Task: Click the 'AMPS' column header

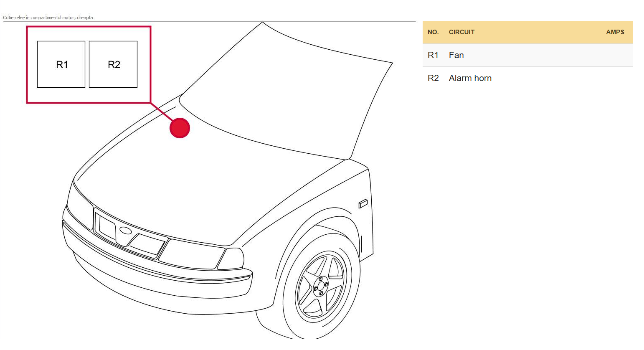Action: [615, 32]
